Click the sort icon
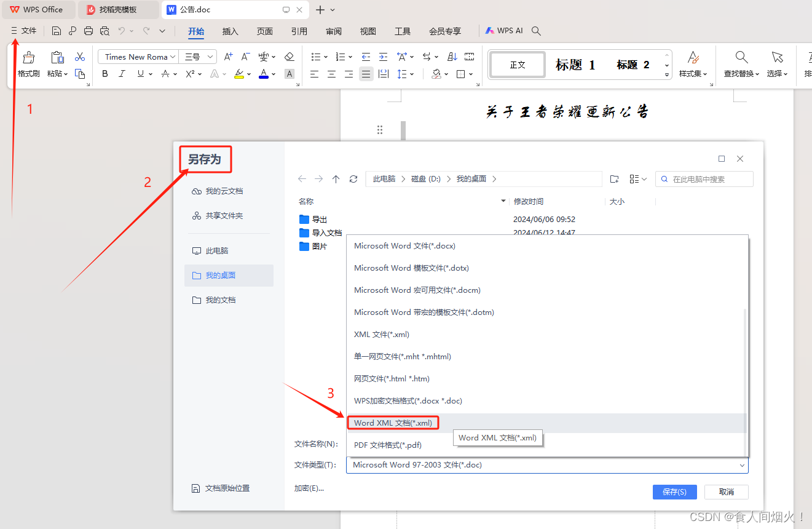Screen dimensions: 812x529 coord(452,57)
